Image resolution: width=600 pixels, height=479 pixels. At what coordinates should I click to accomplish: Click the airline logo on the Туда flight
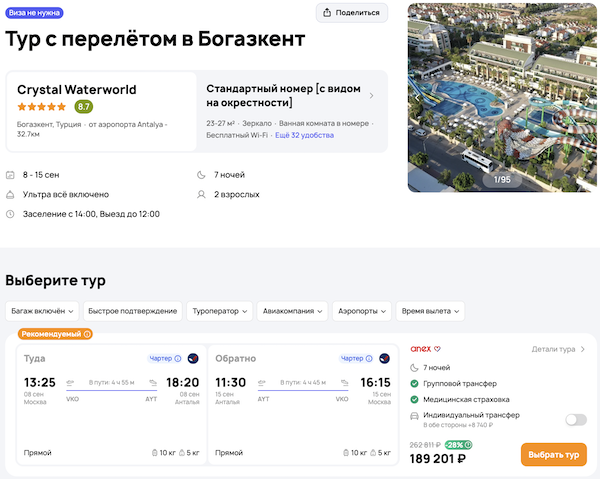point(193,358)
